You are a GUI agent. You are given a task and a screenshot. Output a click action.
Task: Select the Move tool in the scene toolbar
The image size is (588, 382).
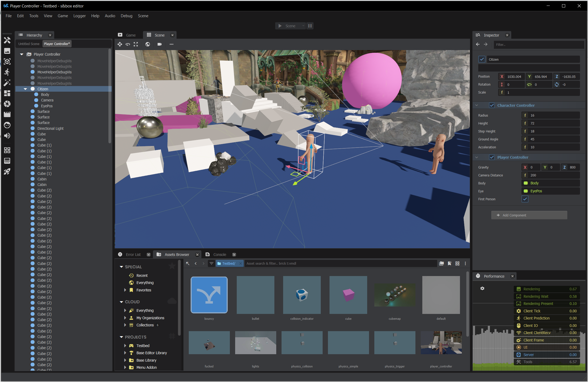click(x=120, y=44)
